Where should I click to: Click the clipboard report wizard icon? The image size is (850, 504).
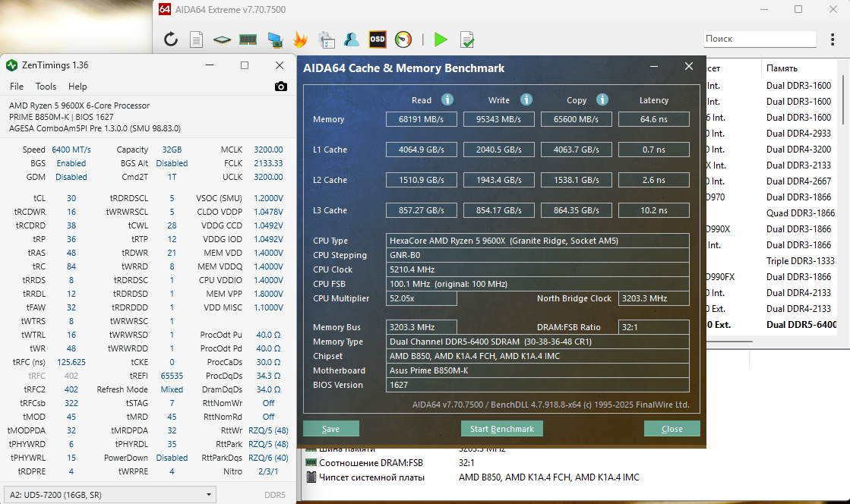point(326,39)
